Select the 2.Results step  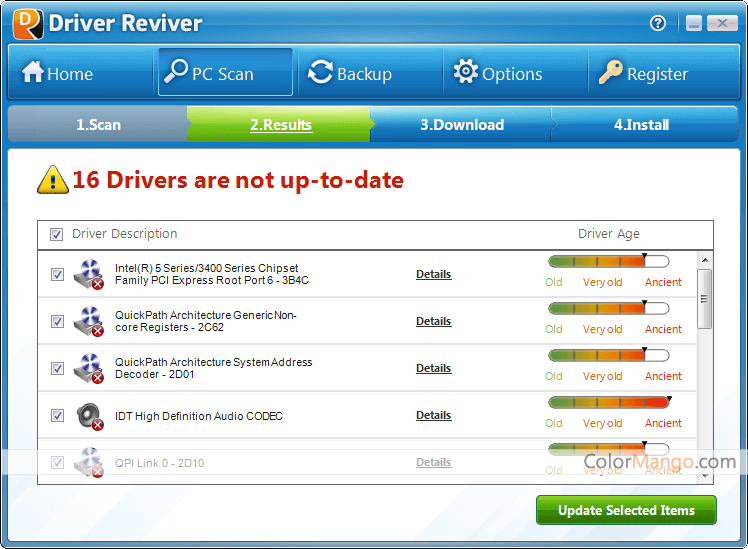(281, 124)
